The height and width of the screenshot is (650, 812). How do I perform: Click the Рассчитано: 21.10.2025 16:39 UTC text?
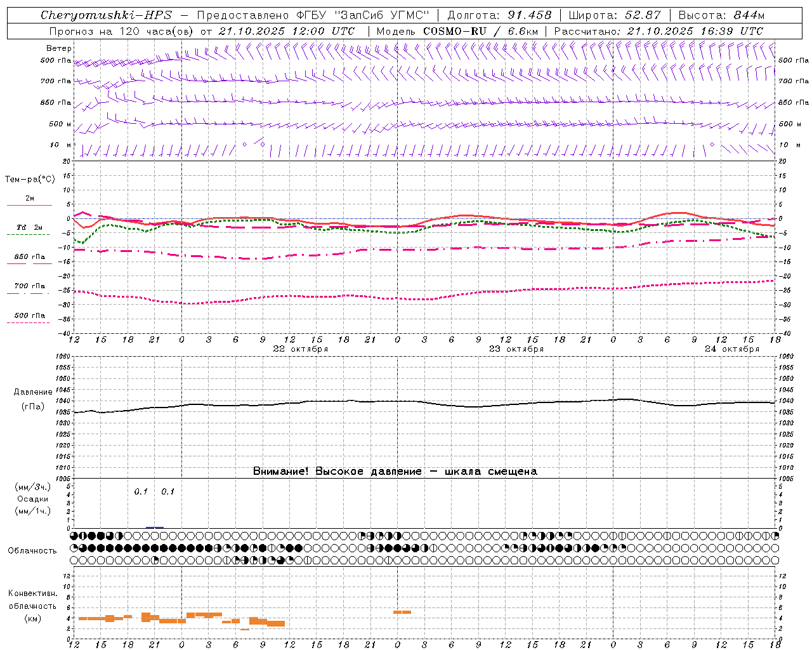[658, 31]
